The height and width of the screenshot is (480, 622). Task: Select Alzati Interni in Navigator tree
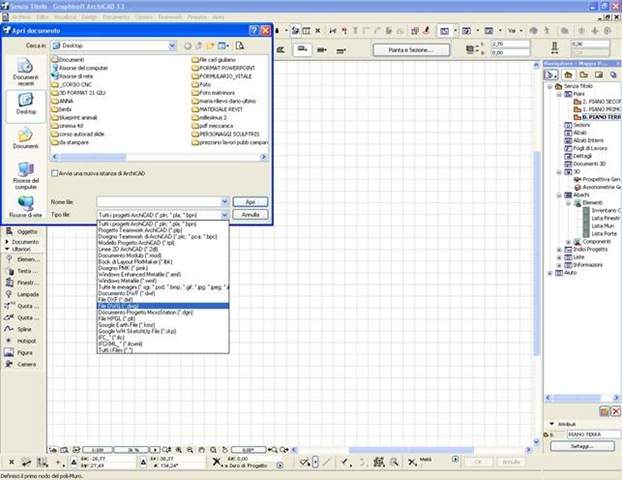click(584, 140)
